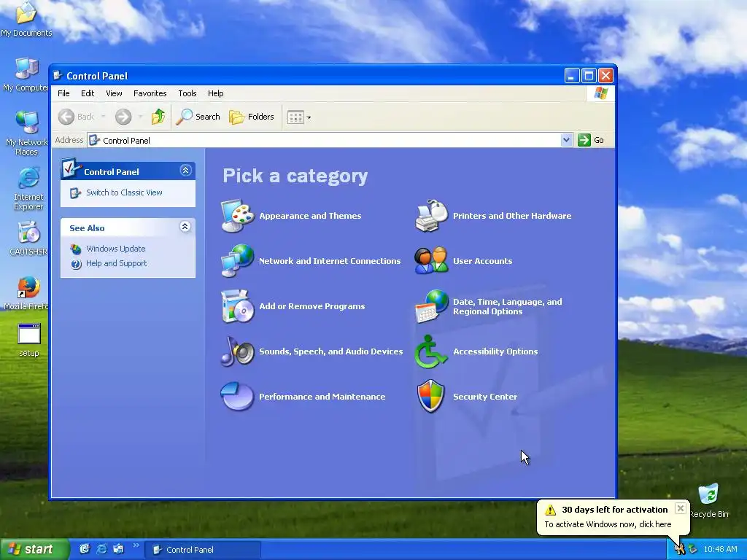Click the Forward arrow button
Screen dimensions: 747x560
[123, 117]
